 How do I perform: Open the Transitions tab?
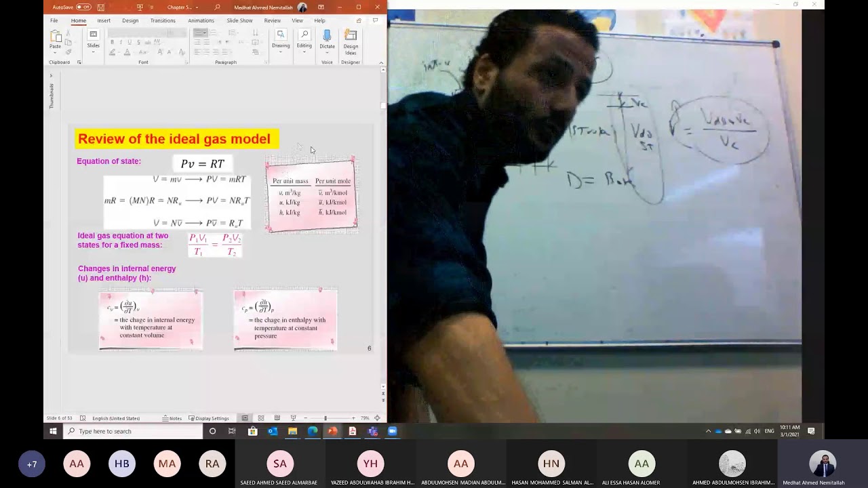pyautogui.click(x=163, y=20)
